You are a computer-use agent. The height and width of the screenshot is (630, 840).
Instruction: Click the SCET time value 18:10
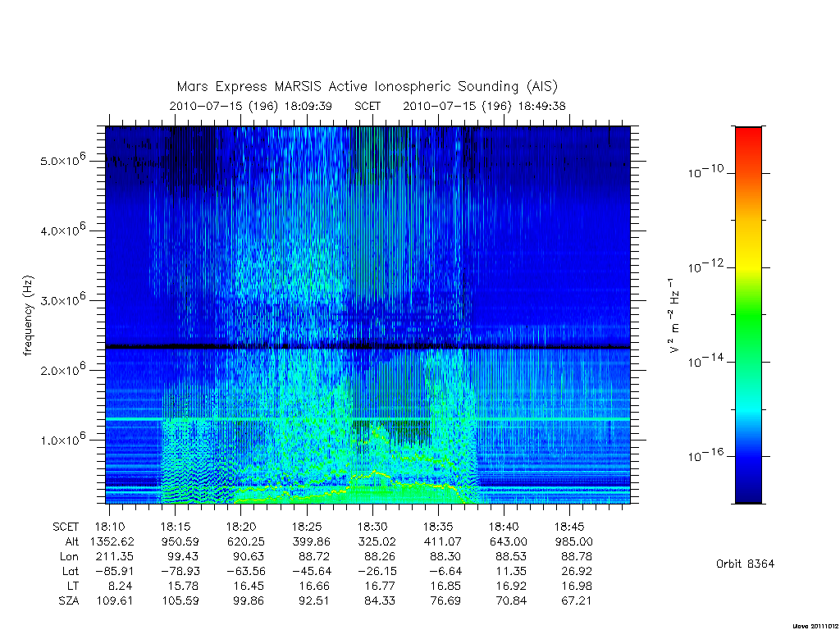[110, 527]
